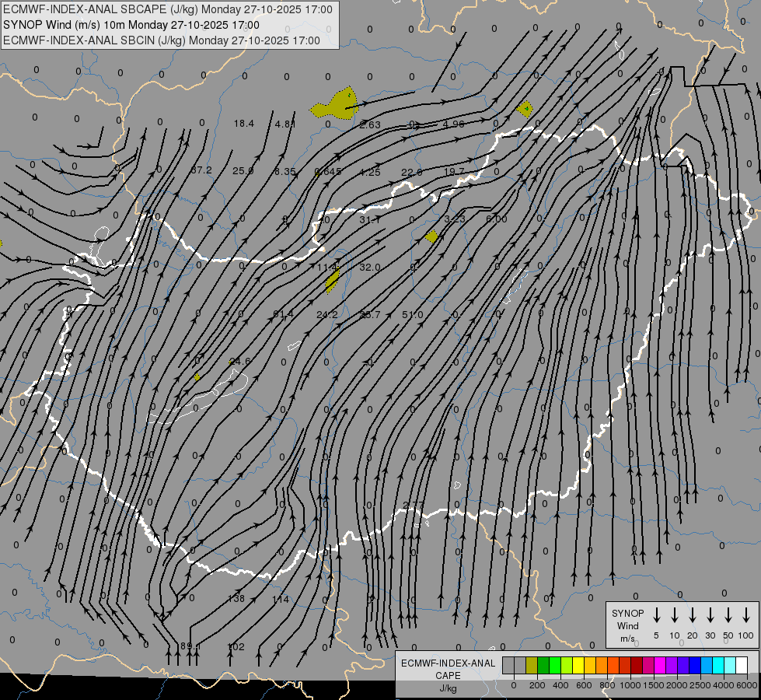
Task: Click the 18.4 CIN value on map
Action: click(x=243, y=124)
